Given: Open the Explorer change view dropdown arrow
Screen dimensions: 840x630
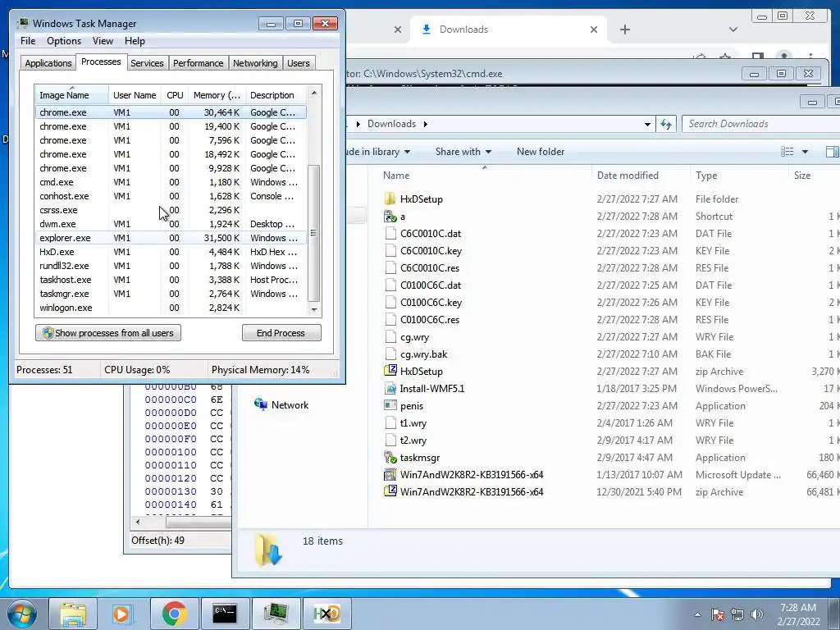Looking at the screenshot, I should click(805, 152).
